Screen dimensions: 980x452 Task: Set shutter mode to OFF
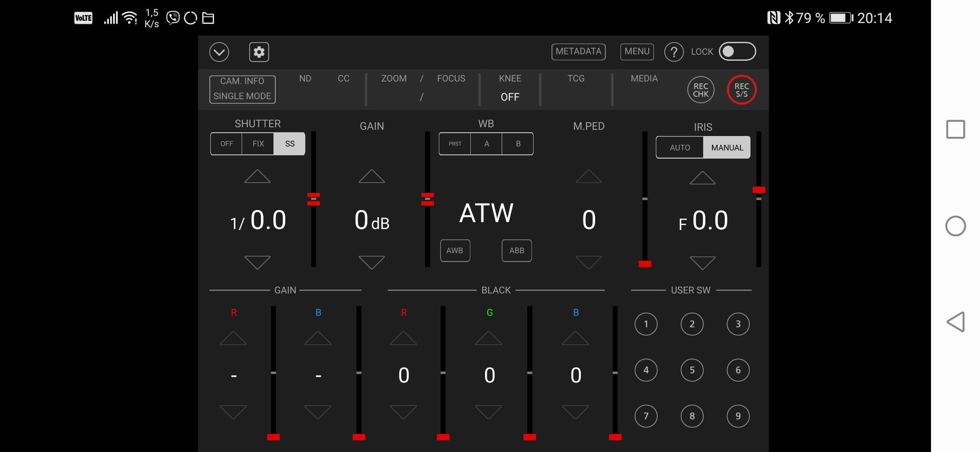tap(227, 144)
